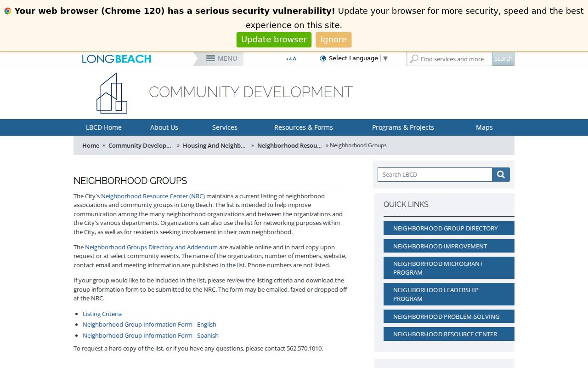Open Resources & Forms menu
Viewport: 588px width, 368px height.
pyautogui.click(x=304, y=127)
